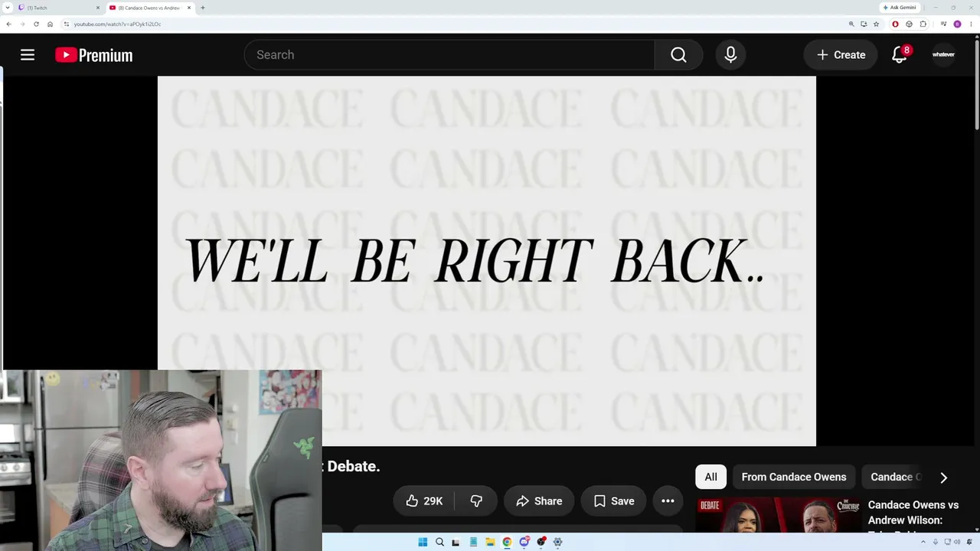Close the Candace Owens YouTube tab
This screenshot has width=980, height=551.
(188, 8)
